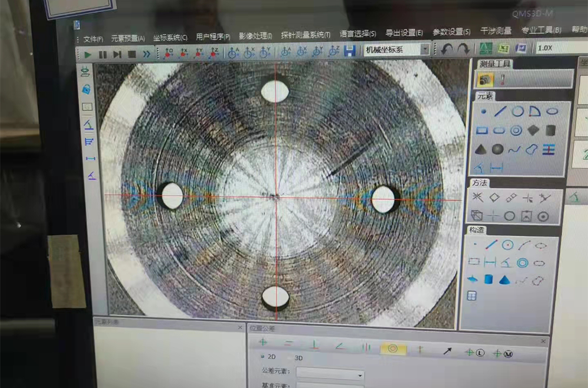Image resolution: width=588 pixels, height=388 pixels.
Task: Open the 文件(F) menu
Action: pos(93,38)
